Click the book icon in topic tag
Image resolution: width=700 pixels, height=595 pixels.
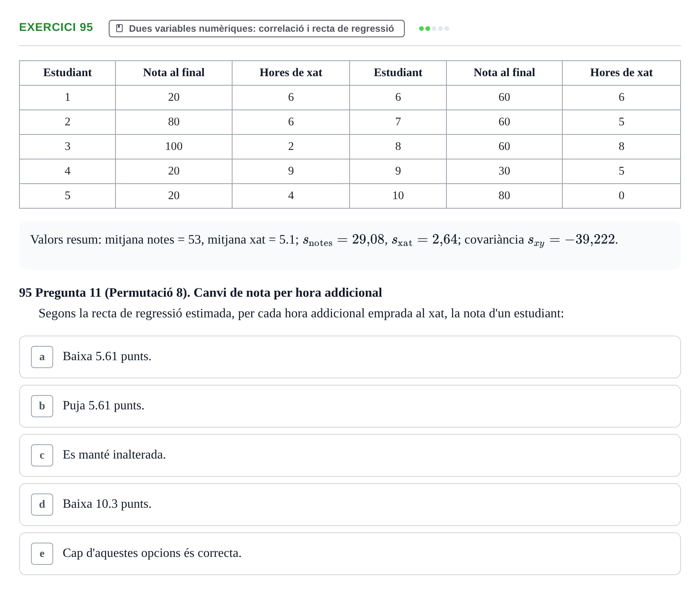tap(119, 29)
